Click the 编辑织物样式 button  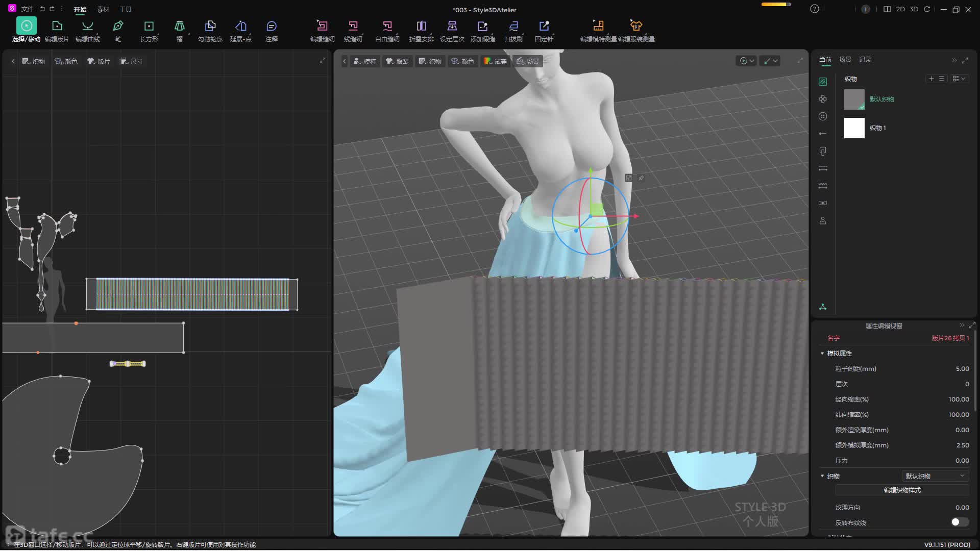(x=902, y=490)
